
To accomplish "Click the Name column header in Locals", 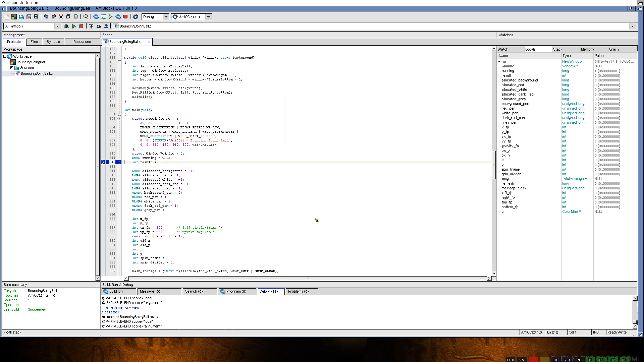I will (529, 56).
